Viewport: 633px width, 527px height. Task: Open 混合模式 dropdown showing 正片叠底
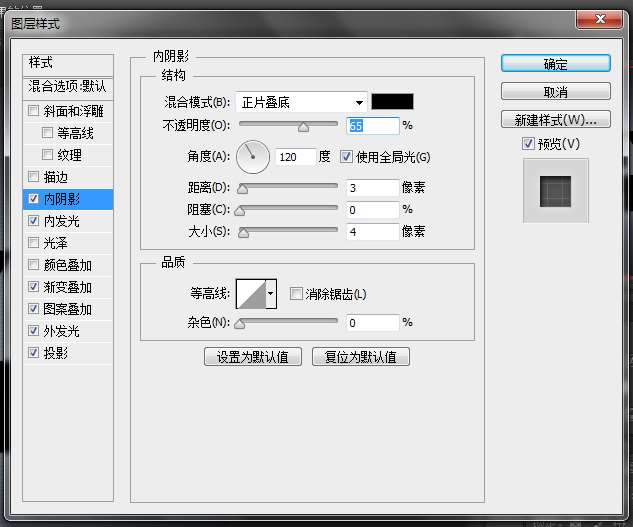tap(301, 102)
